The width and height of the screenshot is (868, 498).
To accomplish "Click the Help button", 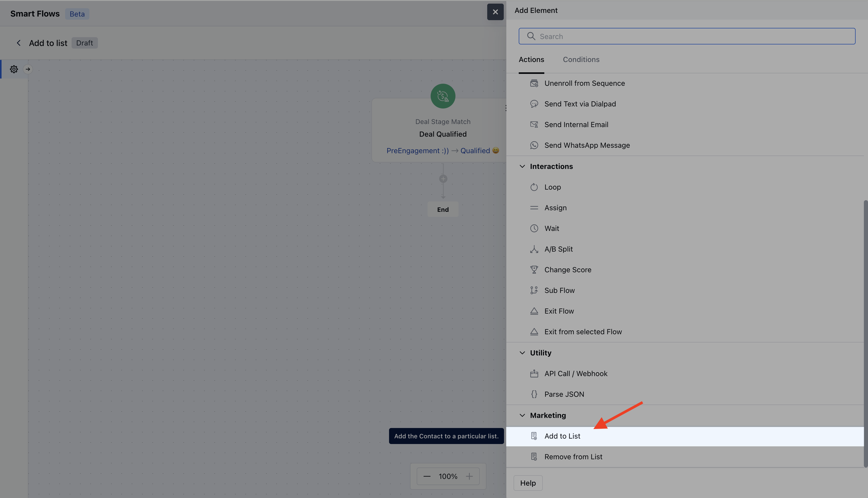I will click(528, 483).
